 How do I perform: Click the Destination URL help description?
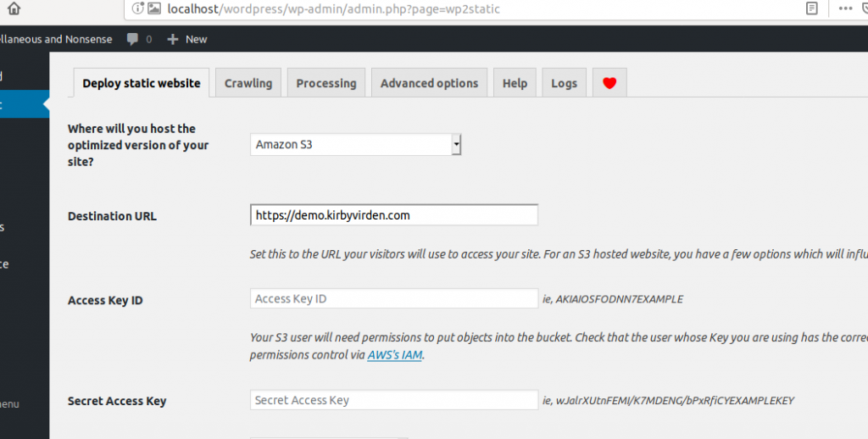[x=559, y=254]
